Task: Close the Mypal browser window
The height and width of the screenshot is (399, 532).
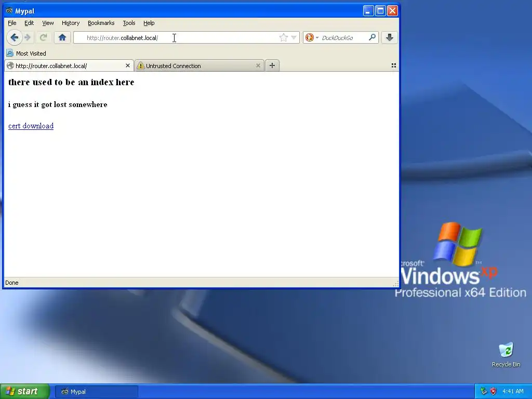Action: (x=393, y=11)
